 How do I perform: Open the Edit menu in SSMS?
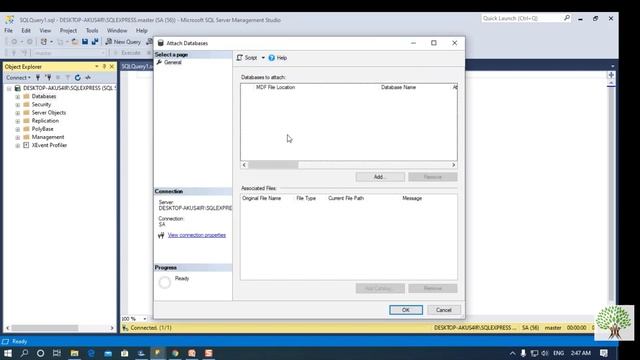pyautogui.click(x=26, y=31)
